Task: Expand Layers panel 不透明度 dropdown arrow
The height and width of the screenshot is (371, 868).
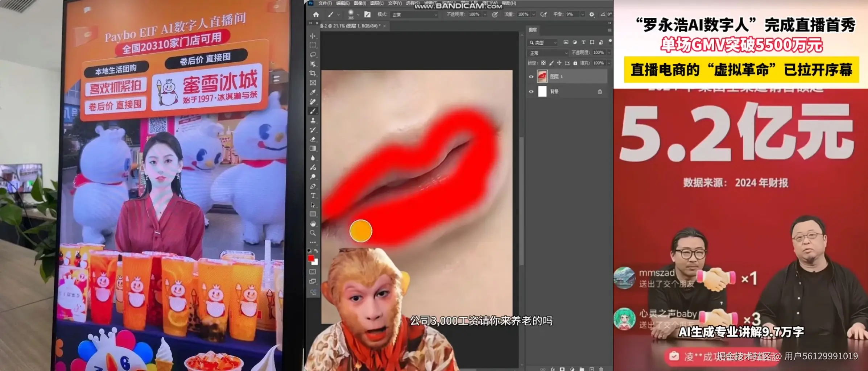Action: [x=609, y=53]
